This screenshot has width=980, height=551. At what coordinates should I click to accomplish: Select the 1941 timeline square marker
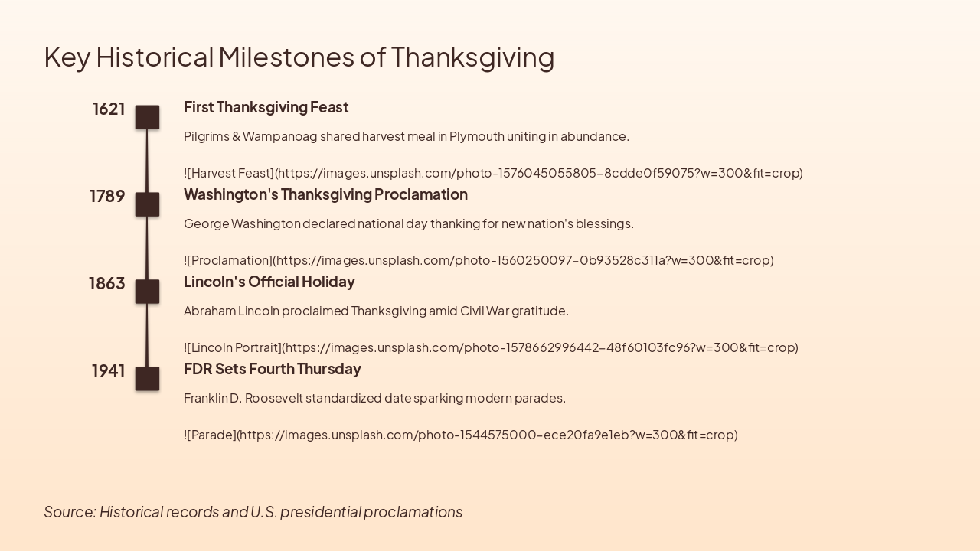(147, 379)
